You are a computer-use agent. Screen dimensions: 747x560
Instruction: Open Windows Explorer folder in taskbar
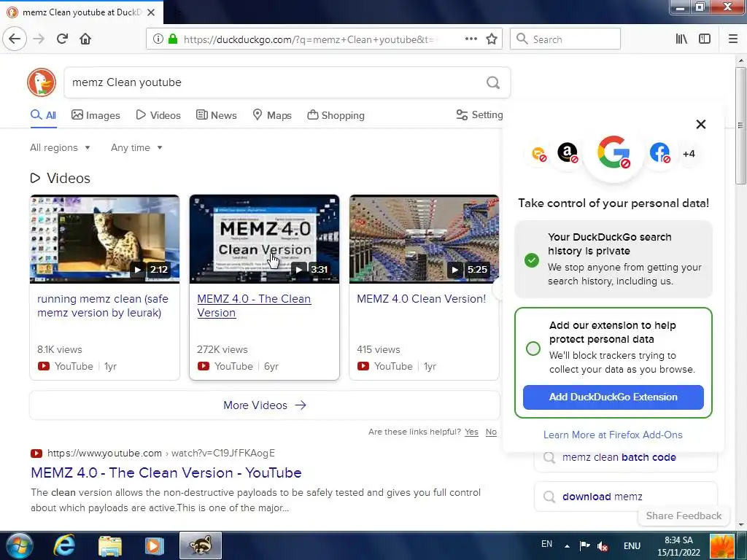110,545
